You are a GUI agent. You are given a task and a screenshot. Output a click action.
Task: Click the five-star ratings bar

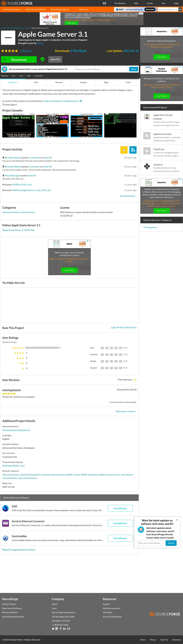point(42,348)
